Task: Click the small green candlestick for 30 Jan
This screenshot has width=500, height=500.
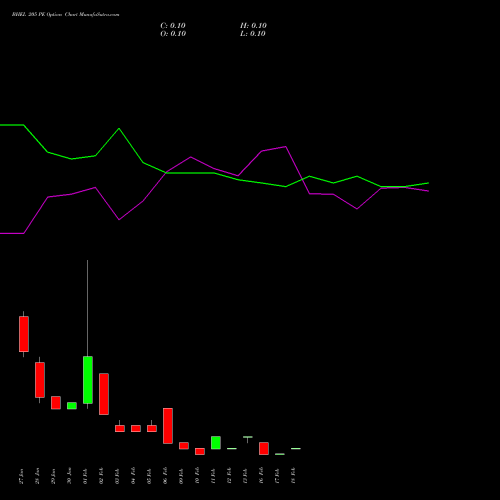Action: pyautogui.click(x=72, y=406)
